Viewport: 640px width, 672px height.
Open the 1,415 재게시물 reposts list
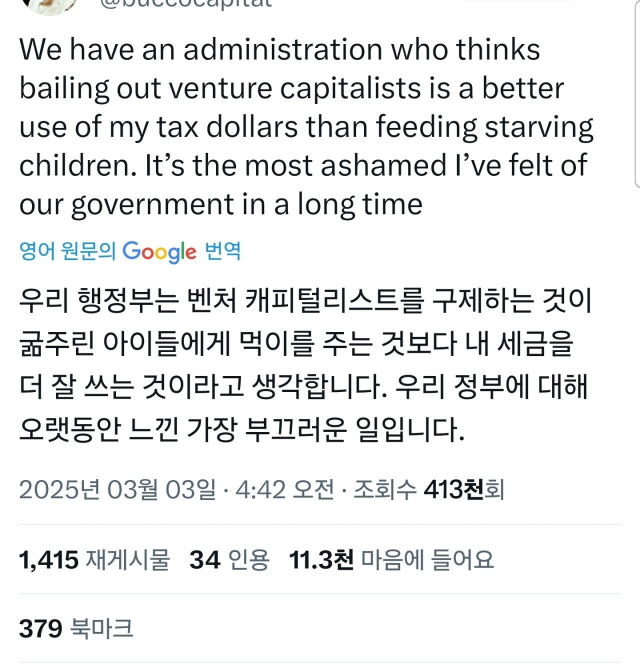(x=94, y=559)
